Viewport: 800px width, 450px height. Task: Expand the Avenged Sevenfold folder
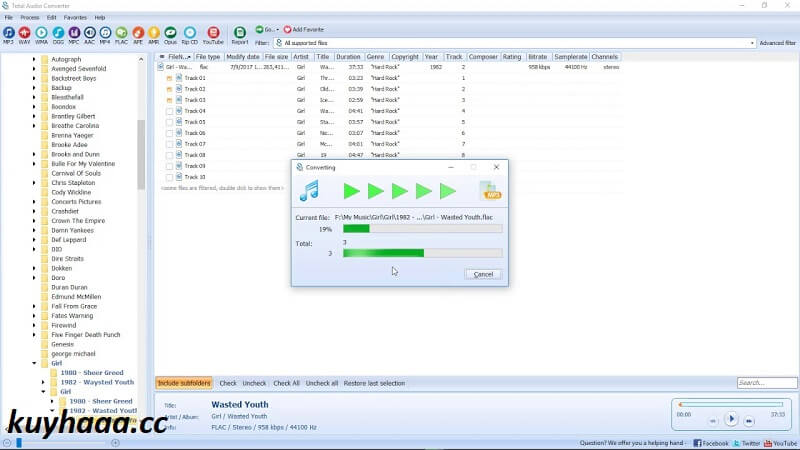click(34, 69)
